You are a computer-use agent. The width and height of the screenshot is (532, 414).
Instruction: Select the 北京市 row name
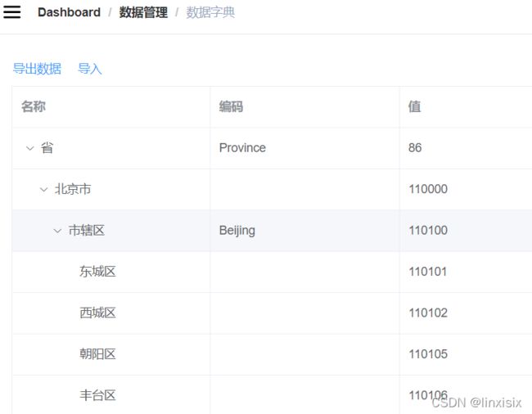tap(73, 189)
